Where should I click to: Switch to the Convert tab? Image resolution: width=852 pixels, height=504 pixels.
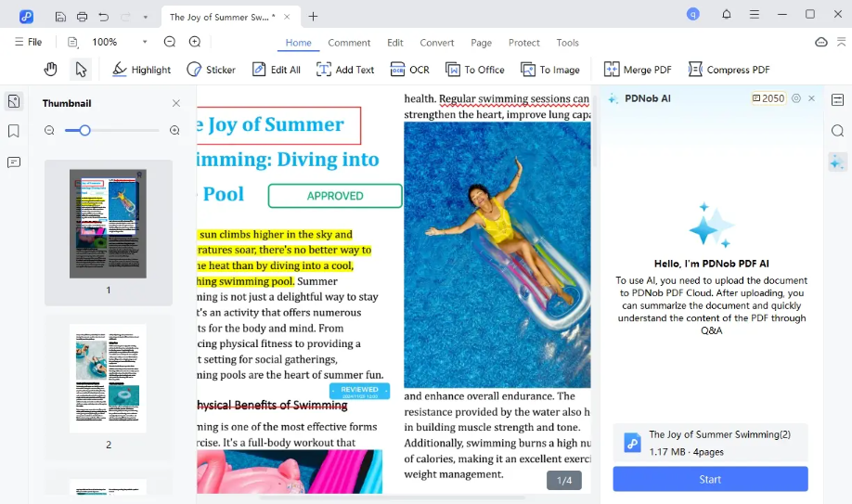tap(436, 43)
